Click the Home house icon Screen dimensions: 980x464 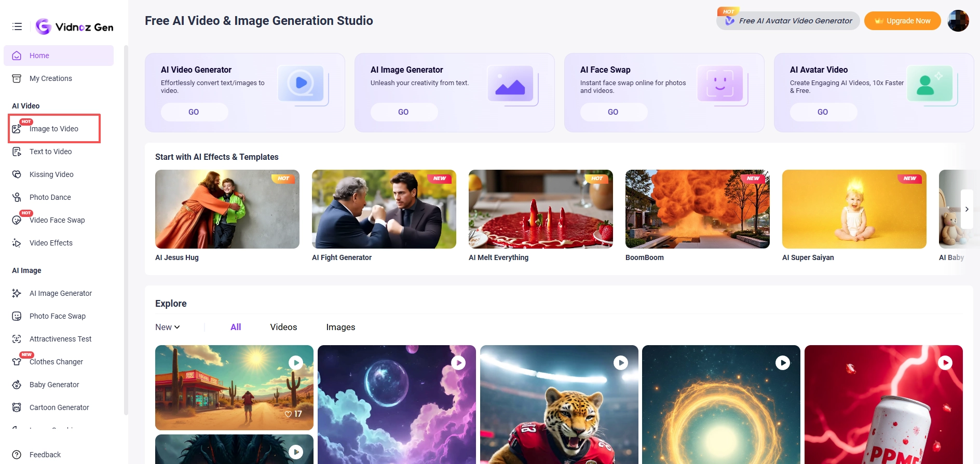pos(17,56)
